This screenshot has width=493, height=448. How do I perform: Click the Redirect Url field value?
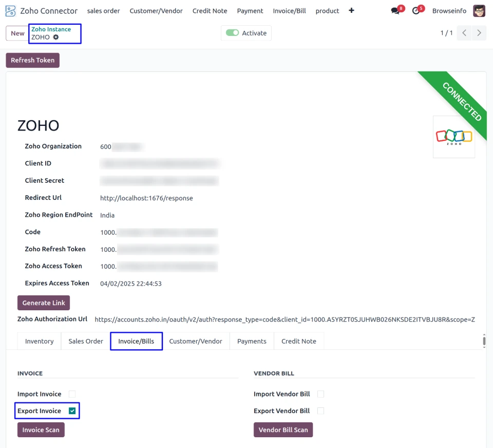point(146,198)
